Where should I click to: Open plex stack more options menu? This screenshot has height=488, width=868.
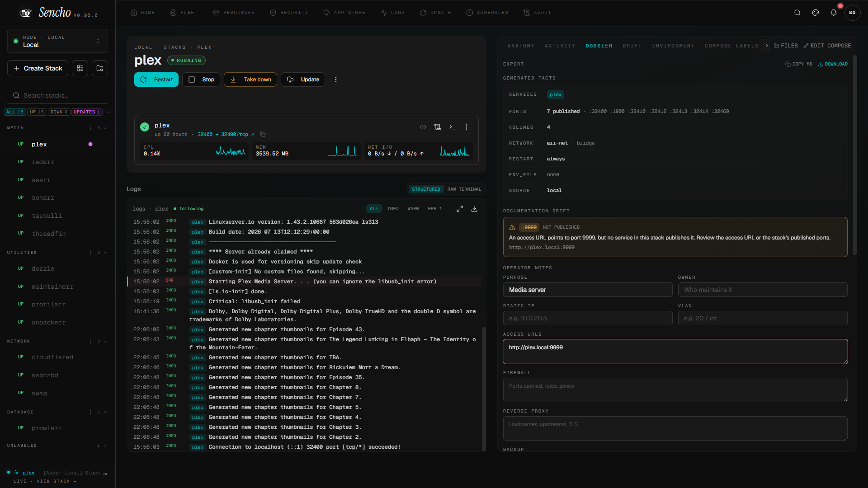(336, 80)
